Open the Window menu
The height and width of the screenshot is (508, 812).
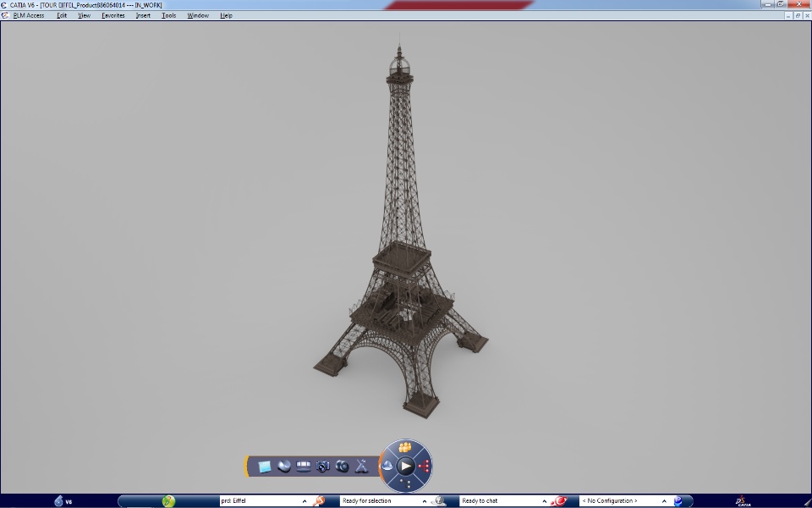(198, 15)
